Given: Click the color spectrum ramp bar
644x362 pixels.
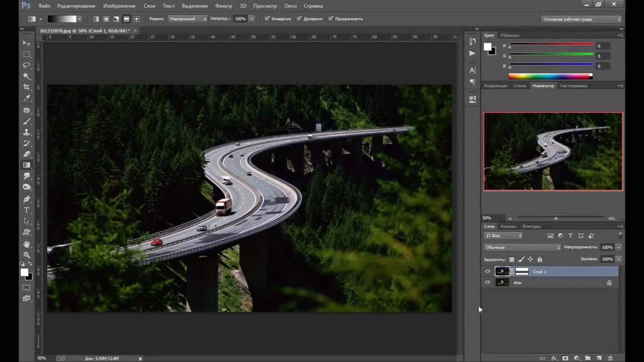Looking at the screenshot, I should 550,76.
